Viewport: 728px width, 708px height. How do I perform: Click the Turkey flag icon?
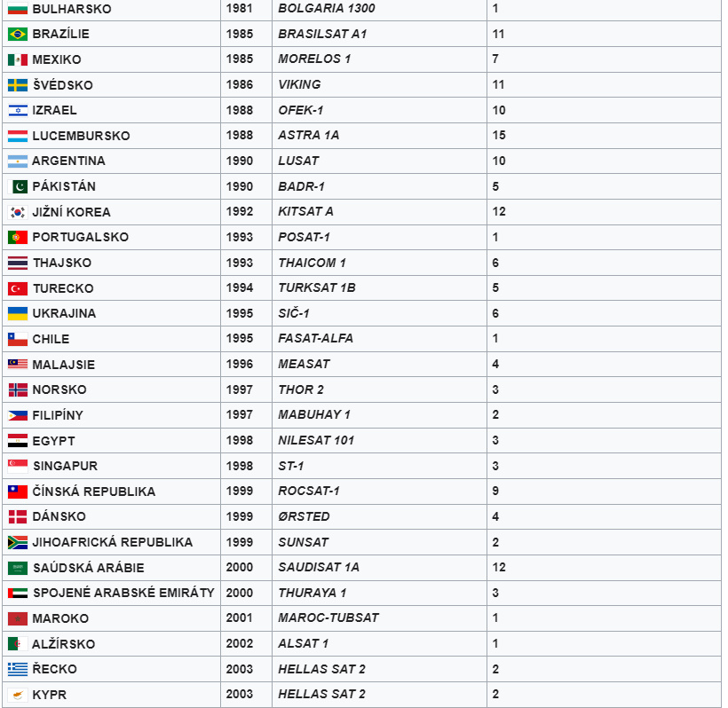point(18,288)
